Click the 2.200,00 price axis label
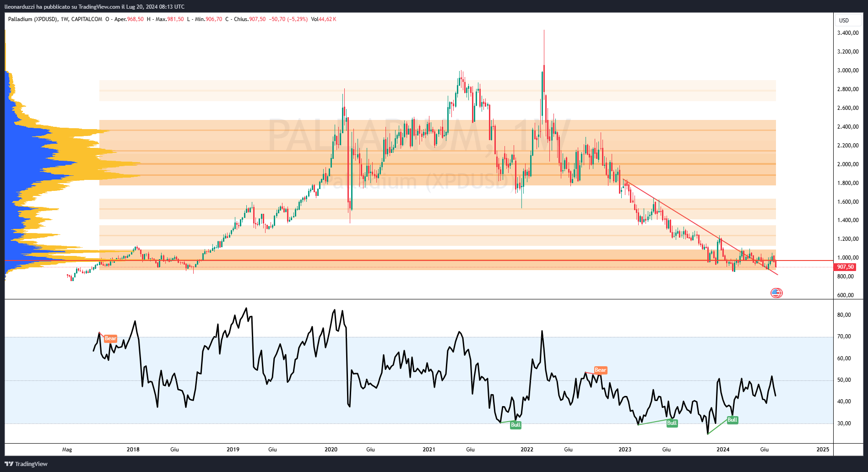This screenshot has width=868, height=472. click(848, 146)
